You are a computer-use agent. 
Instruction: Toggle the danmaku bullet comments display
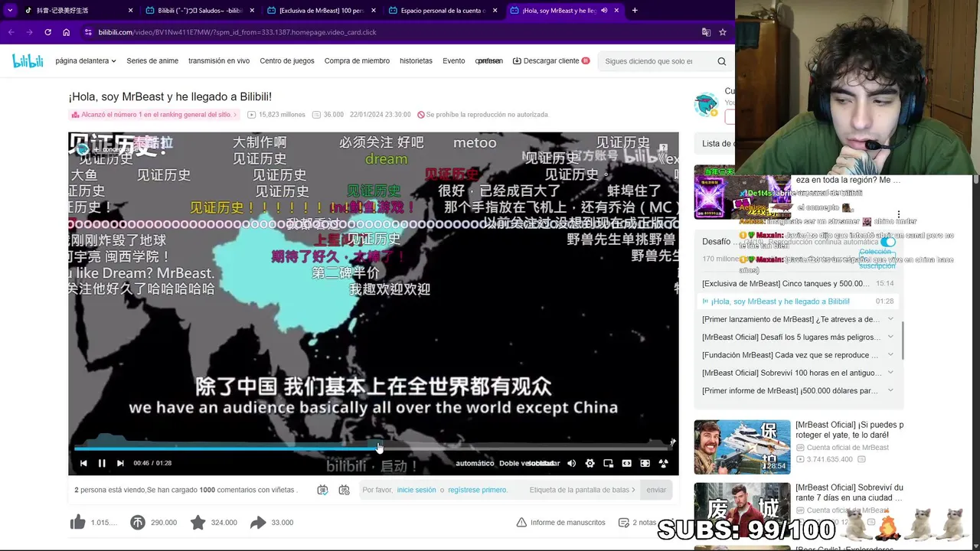click(x=322, y=490)
